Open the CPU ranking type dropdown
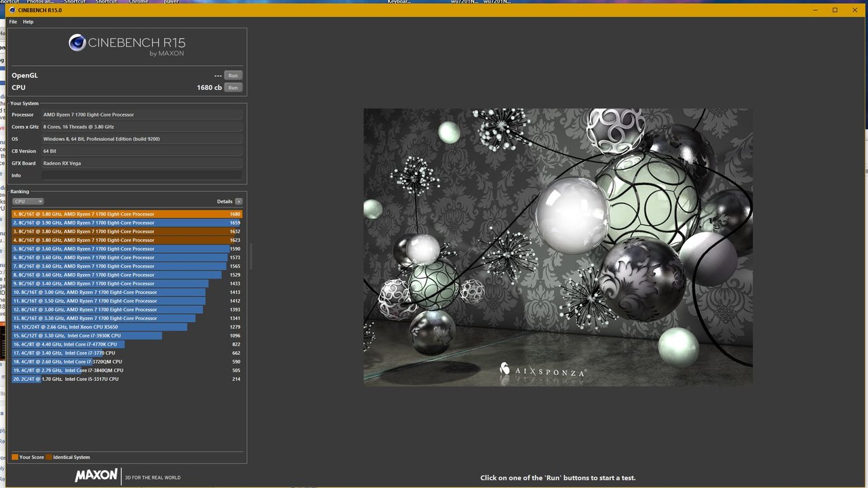Image resolution: width=868 pixels, height=488 pixels. (28, 201)
